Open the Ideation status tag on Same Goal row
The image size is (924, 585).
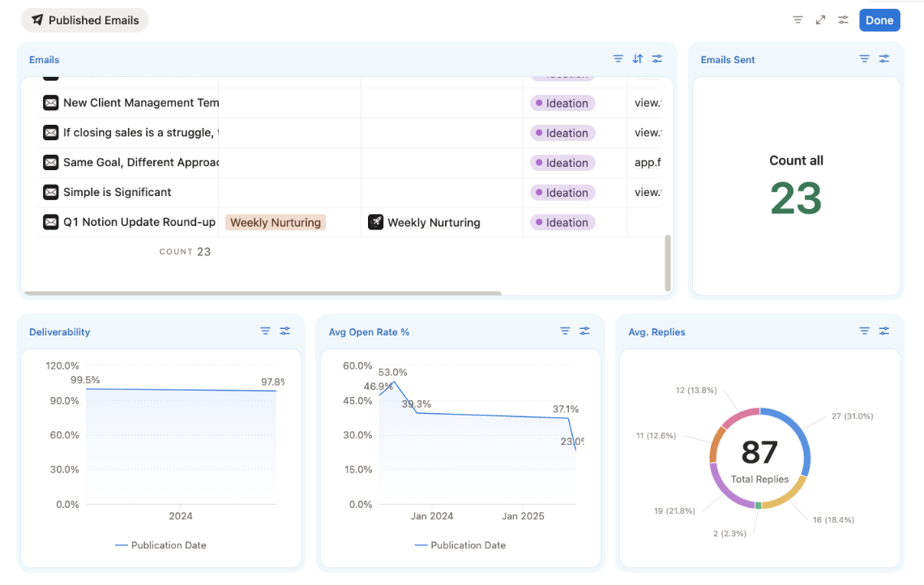[x=563, y=162]
